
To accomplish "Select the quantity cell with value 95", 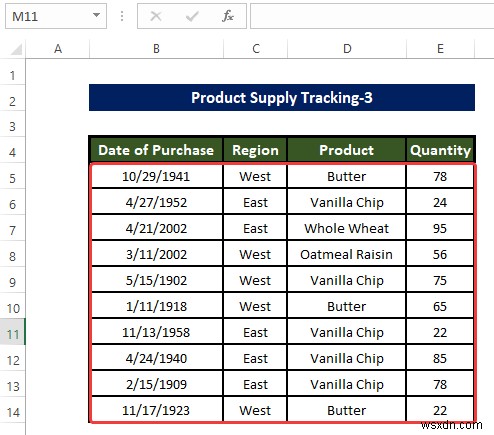I will pyautogui.click(x=440, y=228).
